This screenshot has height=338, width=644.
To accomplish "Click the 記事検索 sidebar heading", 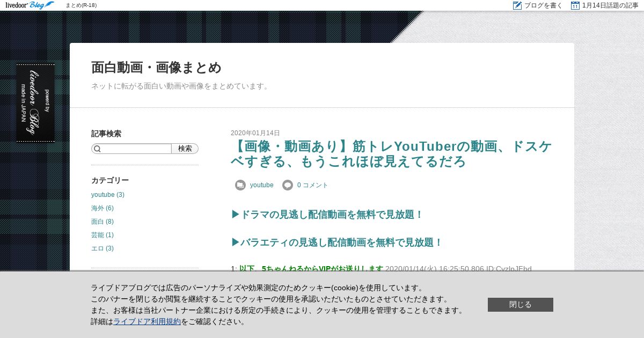I will click(106, 134).
